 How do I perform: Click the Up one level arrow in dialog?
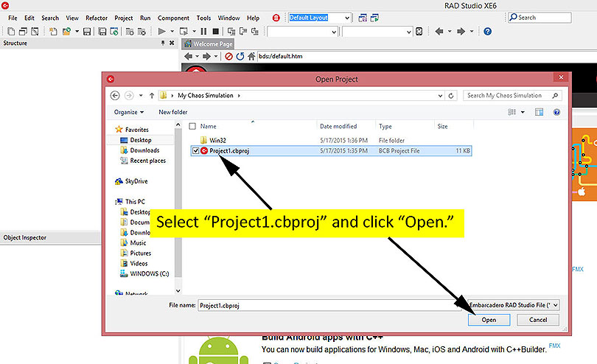click(x=152, y=96)
